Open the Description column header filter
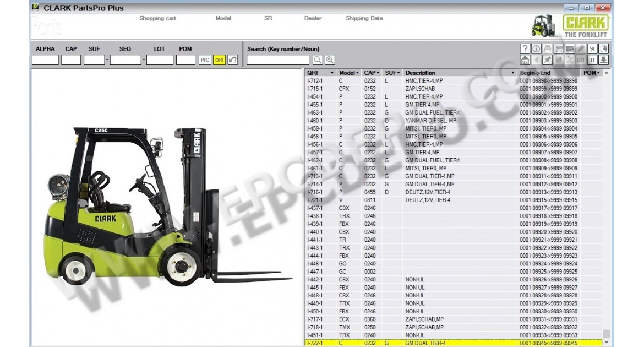644x347 pixels. pos(512,73)
